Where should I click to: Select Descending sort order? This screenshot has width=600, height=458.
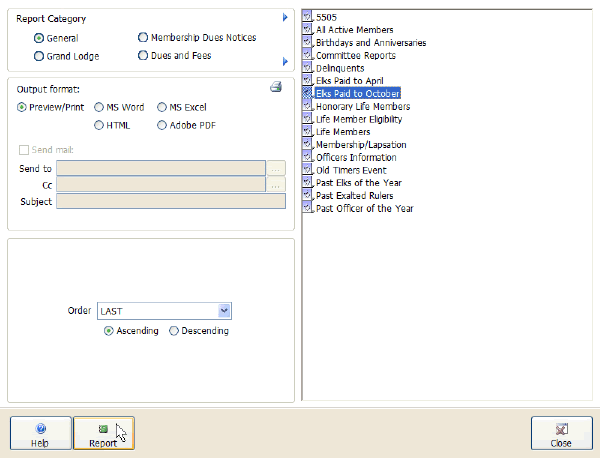click(x=174, y=331)
